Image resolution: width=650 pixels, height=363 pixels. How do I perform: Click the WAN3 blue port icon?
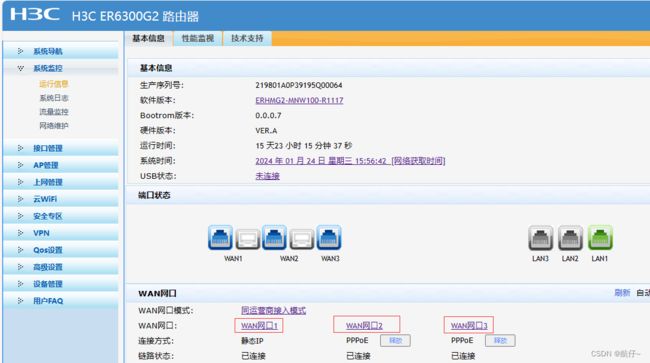click(x=329, y=237)
